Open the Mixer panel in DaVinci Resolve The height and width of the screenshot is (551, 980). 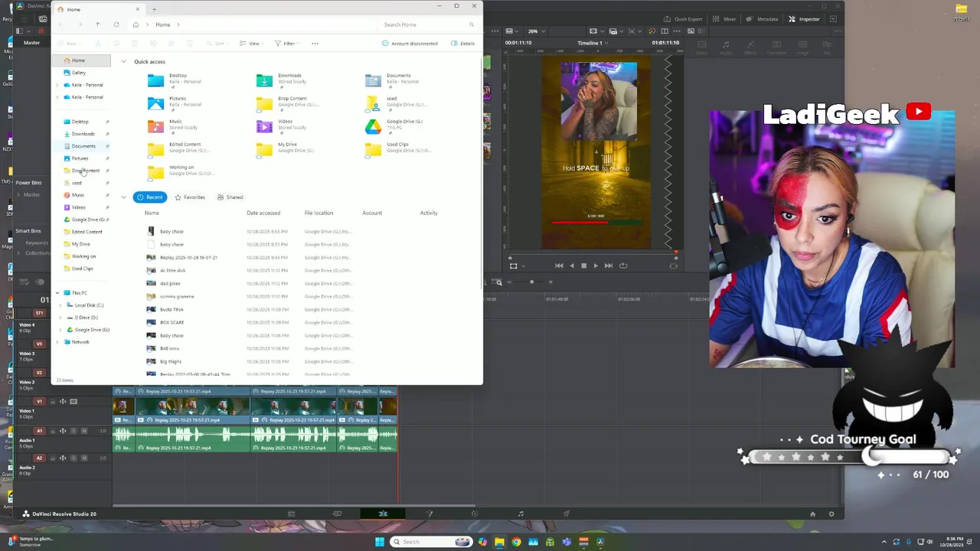[x=725, y=19]
